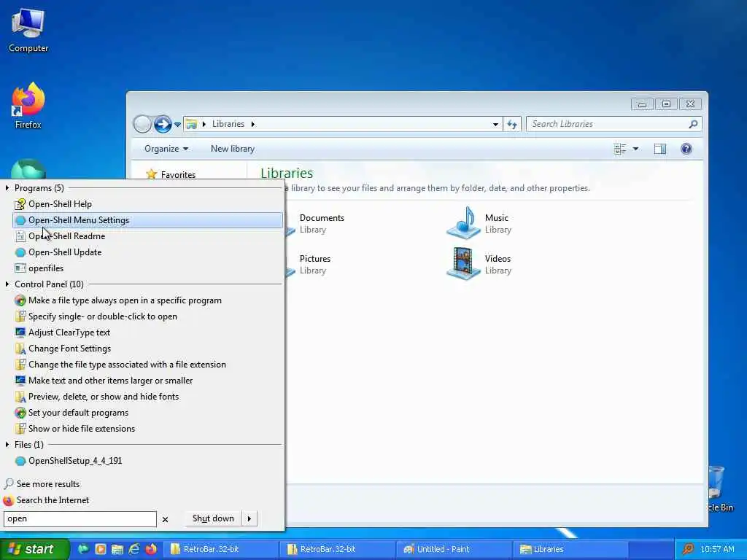The width and height of the screenshot is (747, 560).
Task: Focus the start menu search box
Action: point(80,518)
